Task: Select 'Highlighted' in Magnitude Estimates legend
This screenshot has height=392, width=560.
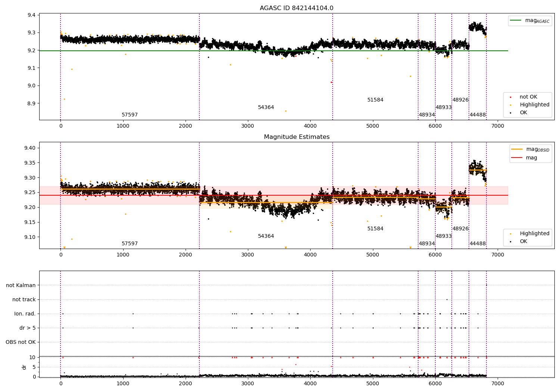Action: pos(535,234)
